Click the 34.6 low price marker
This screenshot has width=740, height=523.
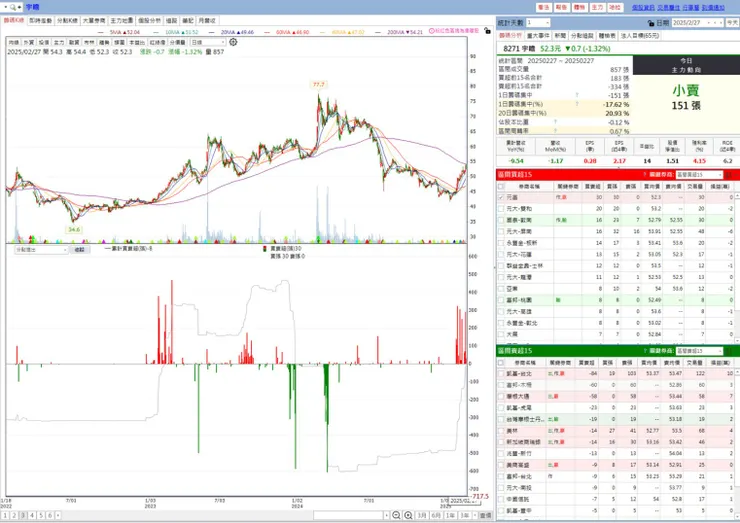pos(74,229)
